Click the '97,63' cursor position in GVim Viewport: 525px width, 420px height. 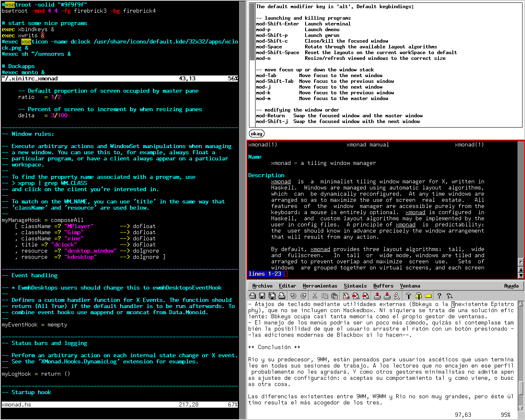click(x=463, y=415)
